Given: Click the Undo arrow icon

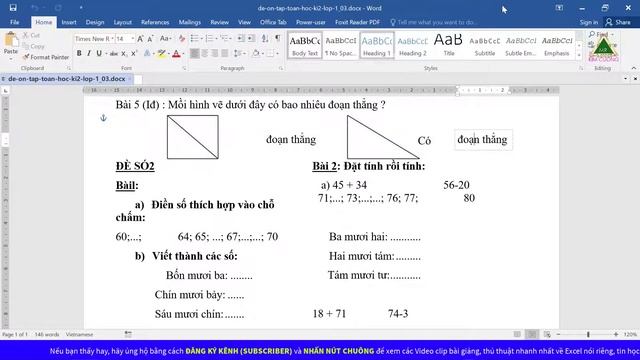Looking at the screenshot, I should point(35,8).
